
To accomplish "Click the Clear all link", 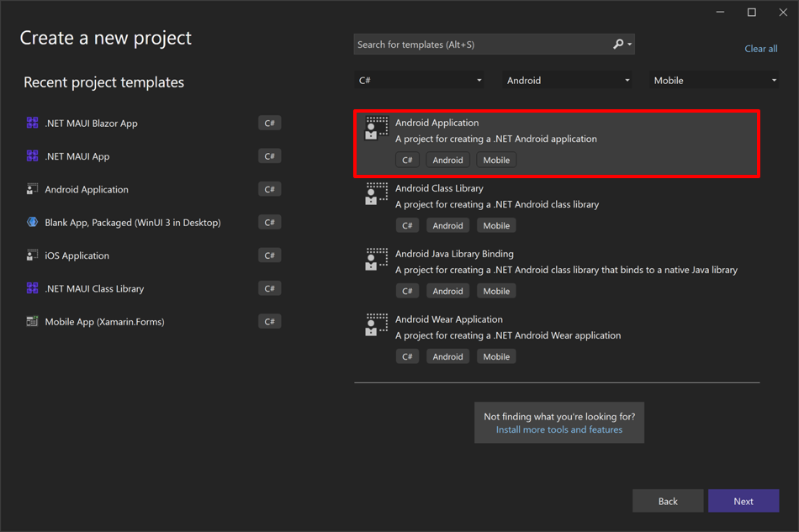I will [x=760, y=48].
